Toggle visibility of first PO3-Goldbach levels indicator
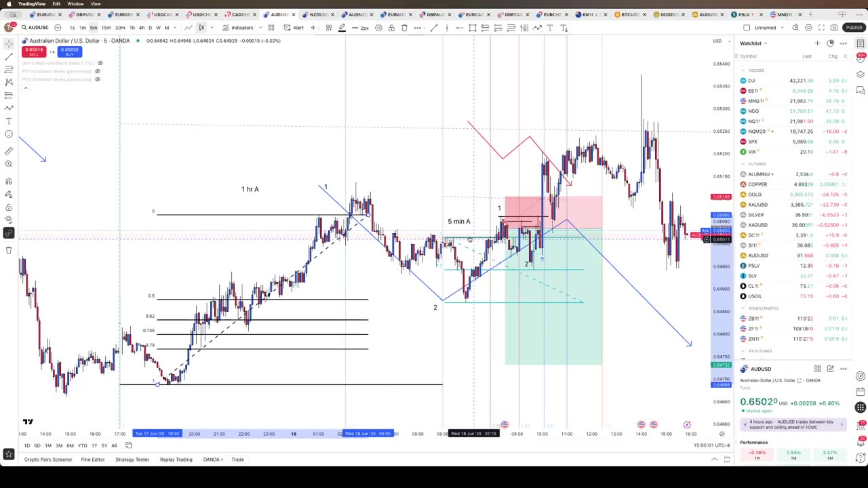Screen dimensions: 868x488 (99, 71)
